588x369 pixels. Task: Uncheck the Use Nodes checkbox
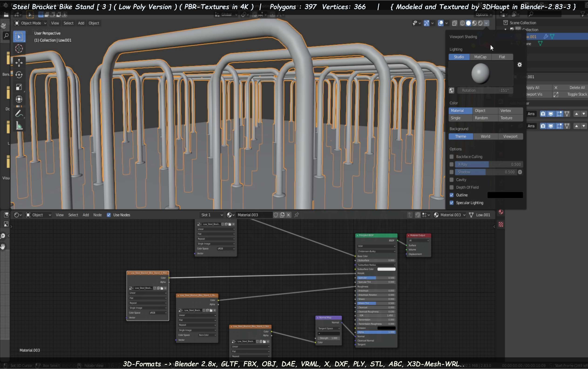tap(109, 215)
